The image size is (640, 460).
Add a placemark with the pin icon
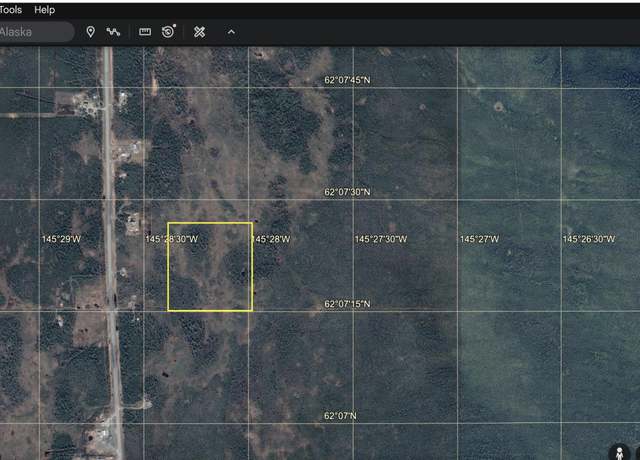point(91,32)
